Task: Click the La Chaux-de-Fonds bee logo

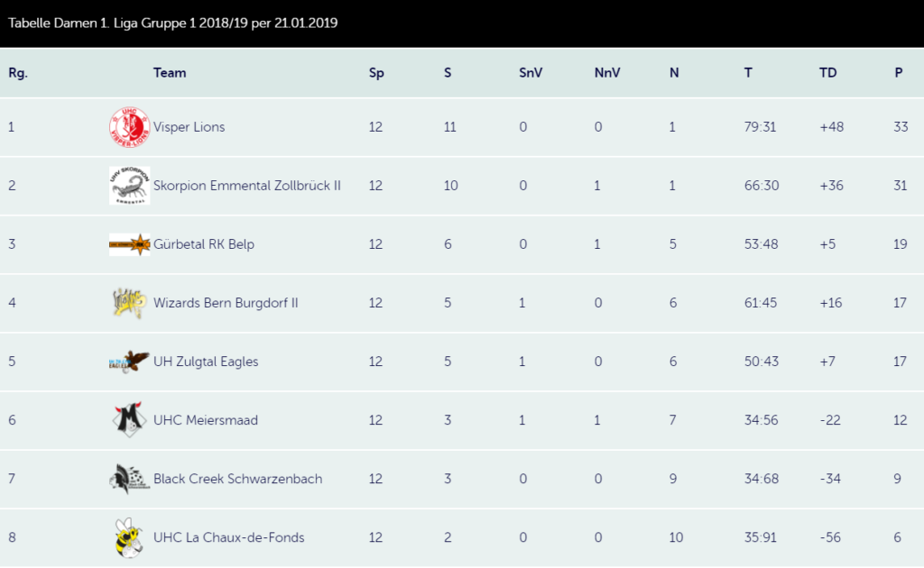Action: [x=130, y=537]
